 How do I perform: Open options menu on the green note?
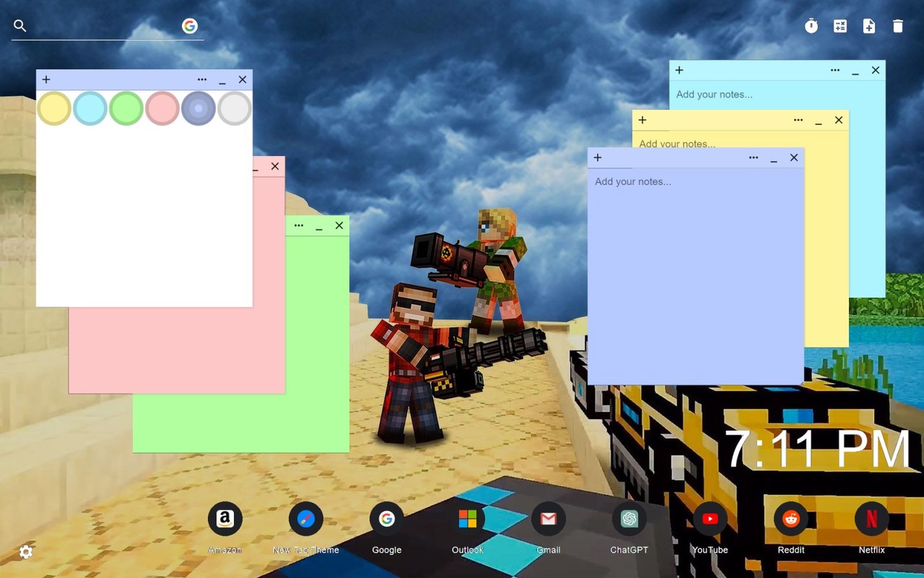coord(299,225)
